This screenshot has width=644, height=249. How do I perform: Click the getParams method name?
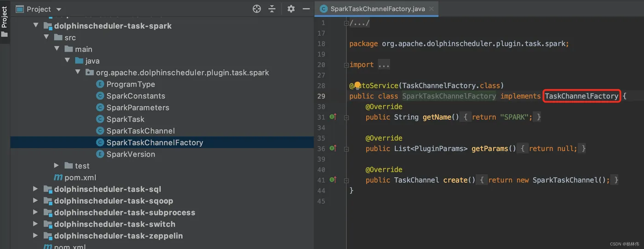pos(489,149)
